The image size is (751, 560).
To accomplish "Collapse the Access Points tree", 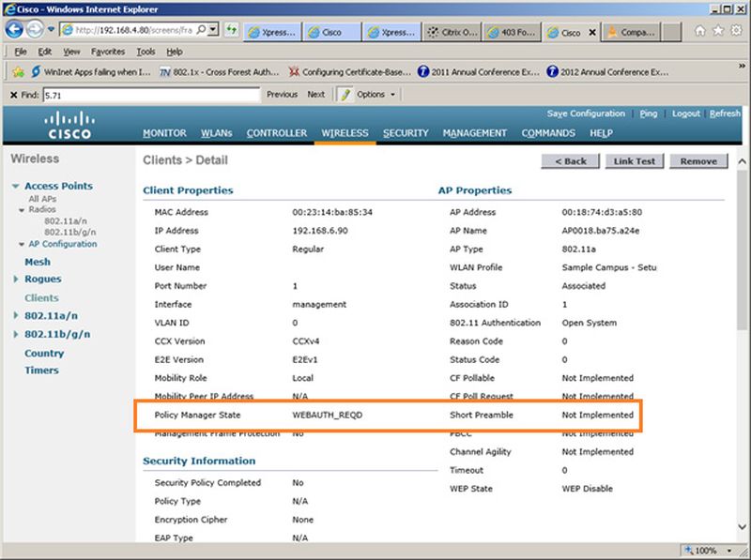I will click(x=16, y=186).
